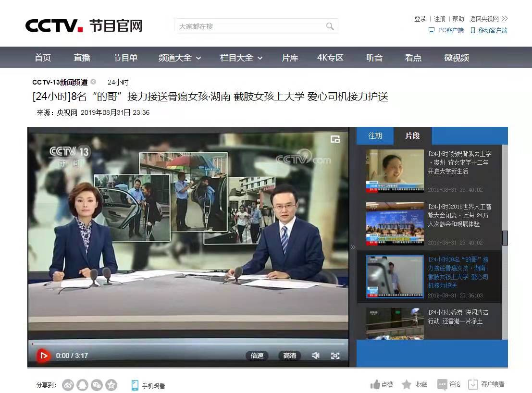Viewport: 532px width, 393px height.
Task: Click the PC客户端 link text
Action: click(451, 30)
